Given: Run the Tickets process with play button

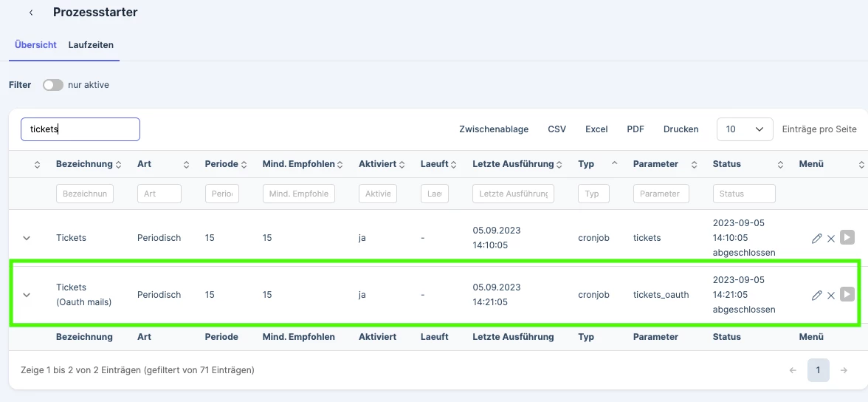Looking at the screenshot, I should [x=847, y=237].
